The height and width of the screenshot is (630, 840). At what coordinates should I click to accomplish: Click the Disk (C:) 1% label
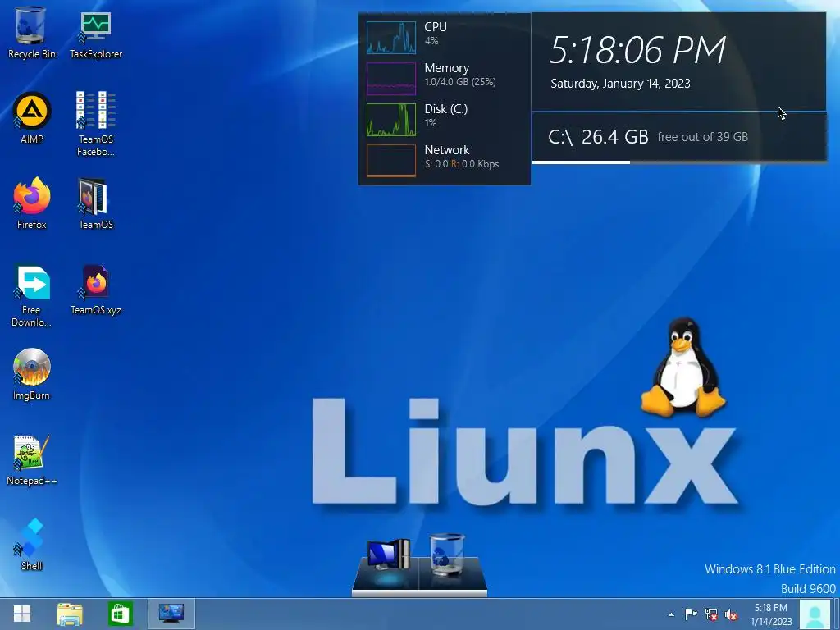click(x=445, y=115)
